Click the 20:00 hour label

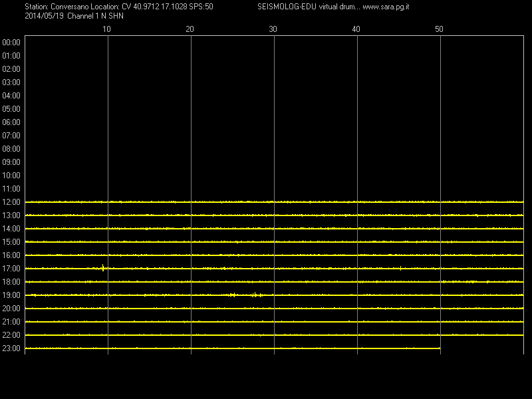click(11, 309)
